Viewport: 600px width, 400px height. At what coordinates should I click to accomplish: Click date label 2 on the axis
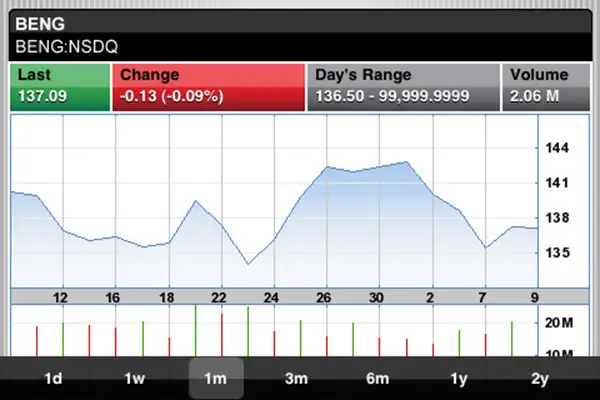tap(430, 297)
